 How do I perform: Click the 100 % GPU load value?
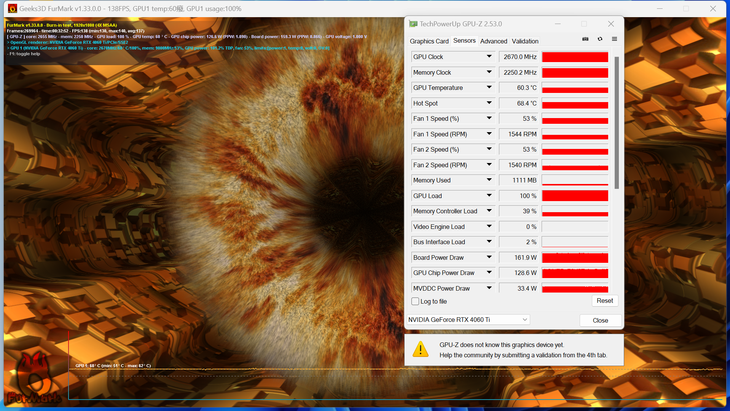(x=519, y=195)
